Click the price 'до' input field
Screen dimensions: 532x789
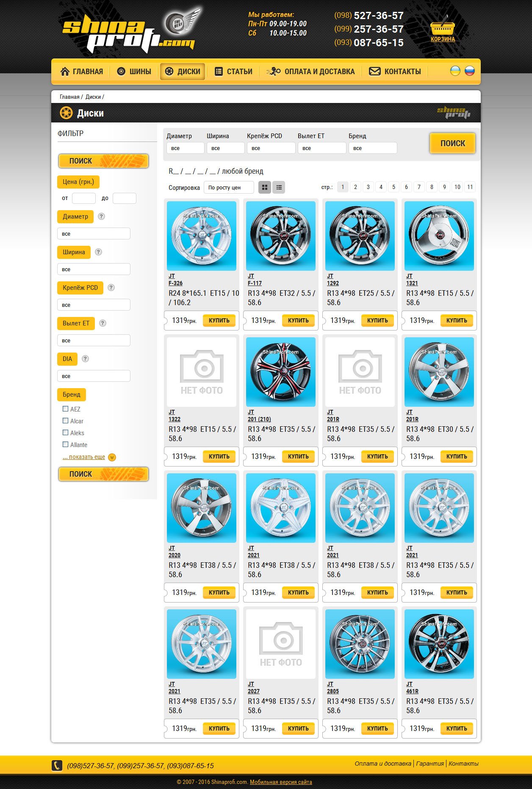(x=125, y=198)
